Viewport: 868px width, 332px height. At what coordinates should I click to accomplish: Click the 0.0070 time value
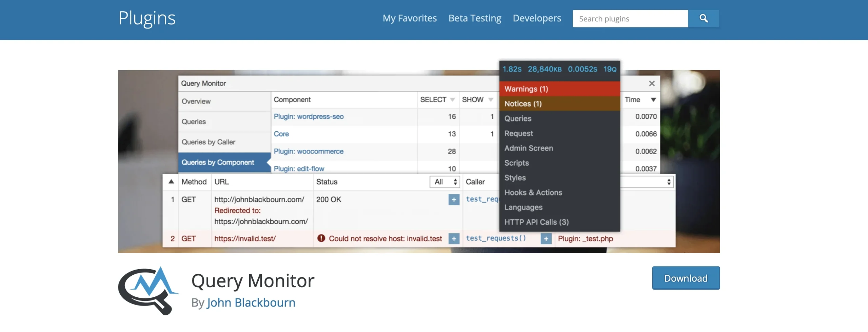(646, 116)
